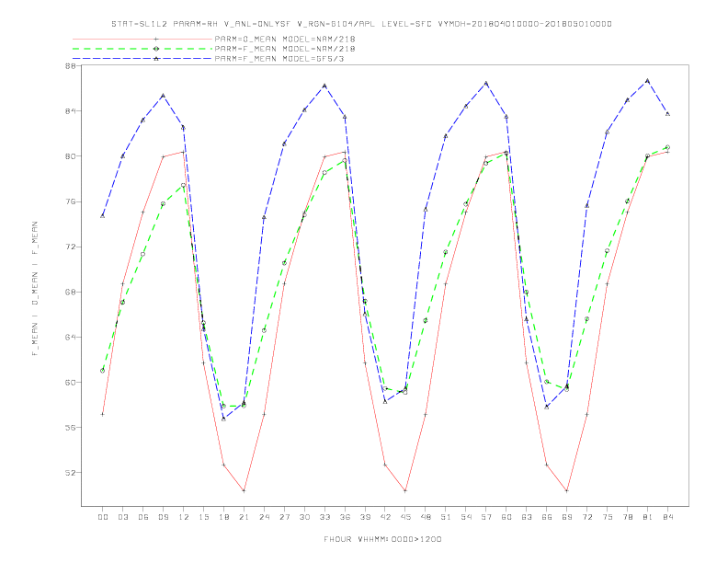
Task: Click x-axis tick label 21
Action: 244,517
